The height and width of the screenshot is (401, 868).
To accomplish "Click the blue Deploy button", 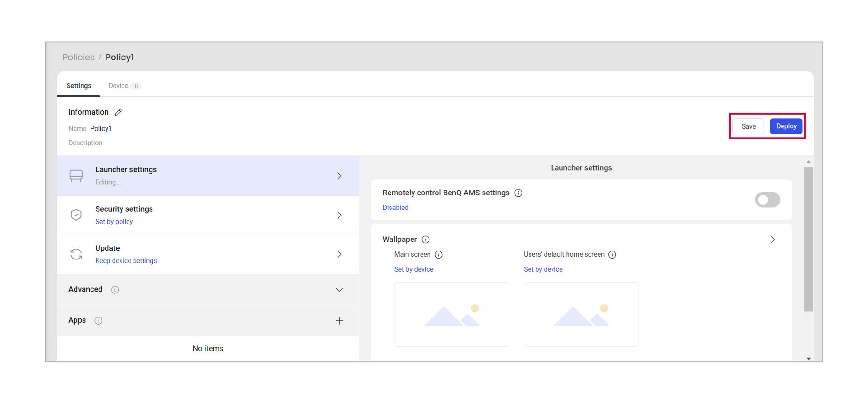I will click(x=786, y=127).
